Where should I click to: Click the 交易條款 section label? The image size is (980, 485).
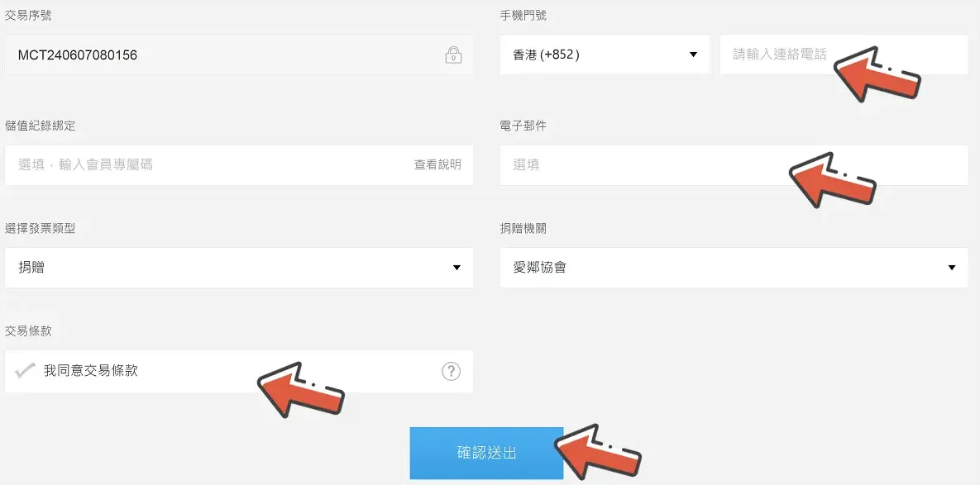click(x=28, y=331)
